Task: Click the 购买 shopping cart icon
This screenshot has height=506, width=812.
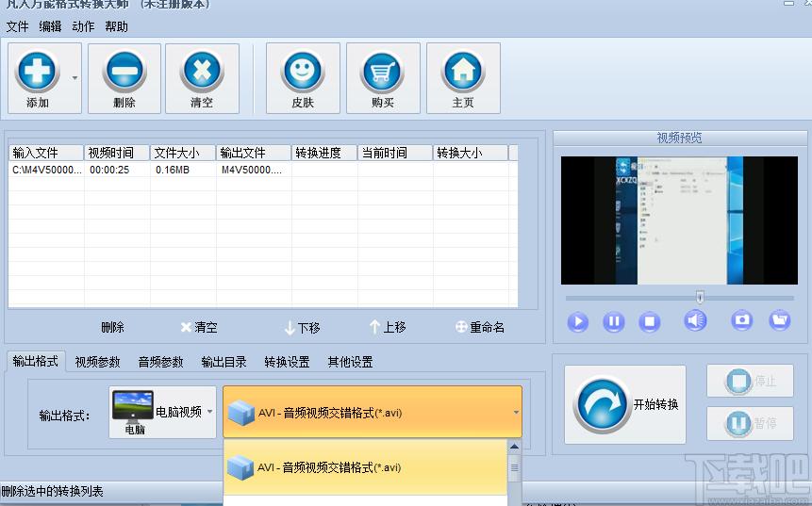Action: point(383,71)
